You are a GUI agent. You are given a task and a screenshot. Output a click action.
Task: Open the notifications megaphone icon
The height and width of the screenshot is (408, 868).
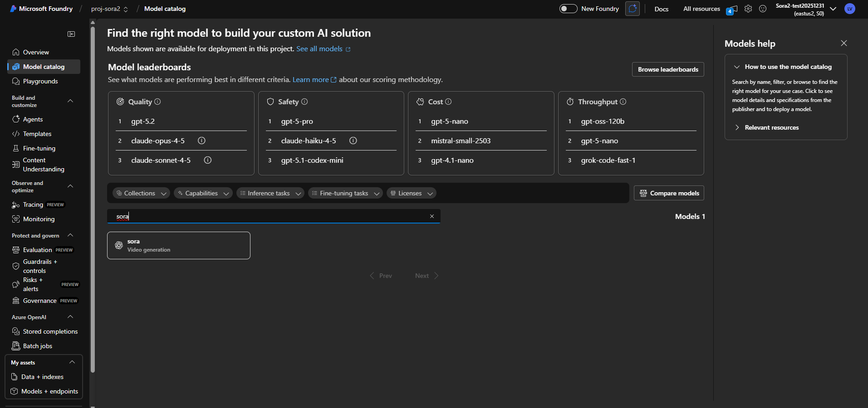pos(731,10)
